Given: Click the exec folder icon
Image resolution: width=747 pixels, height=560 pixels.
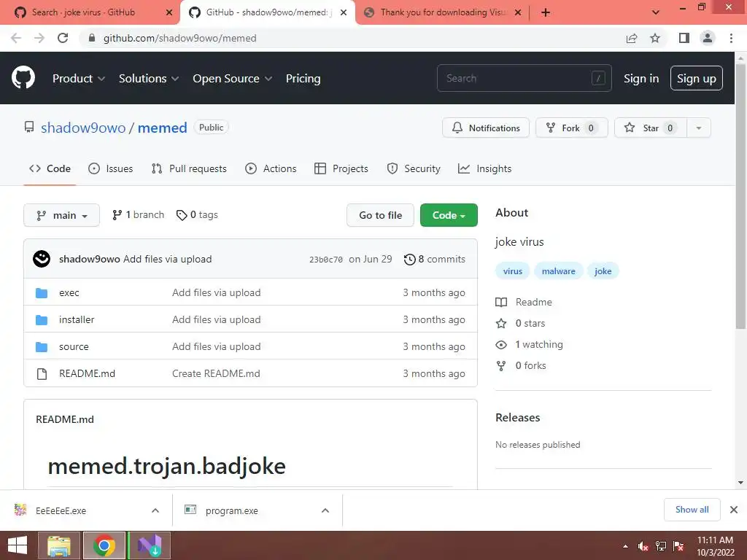Looking at the screenshot, I should point(42,293).
